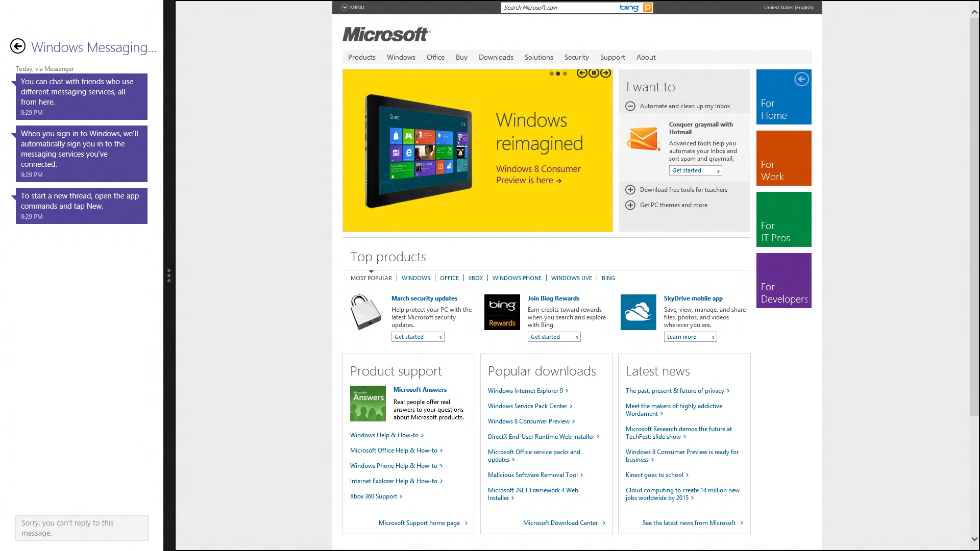Viewport: 980px width, 551px height.
Task: Open the Security menu
Action: click(577, 57)
